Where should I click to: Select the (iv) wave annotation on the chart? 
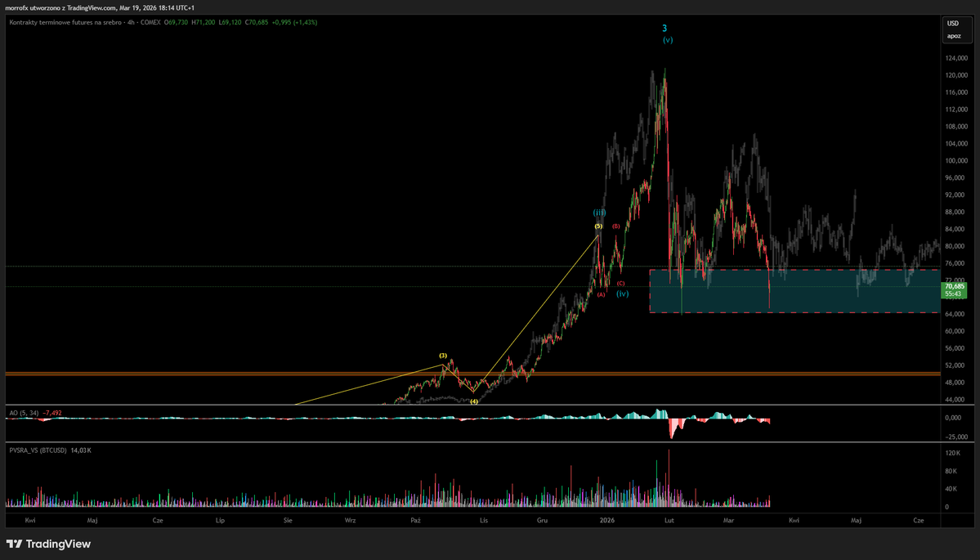coord(622,293)
